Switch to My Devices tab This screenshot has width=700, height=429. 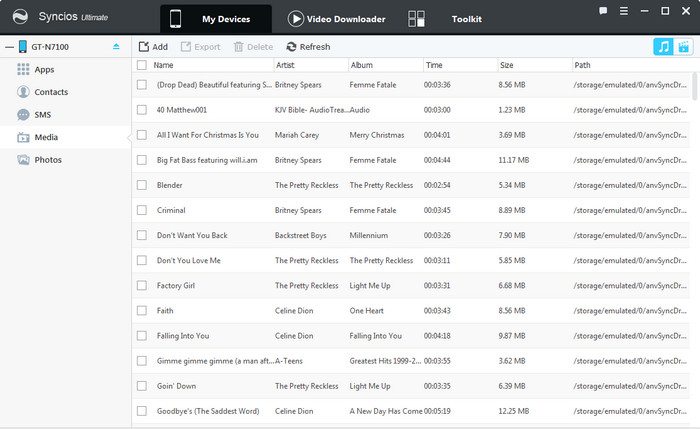point(216,19)
